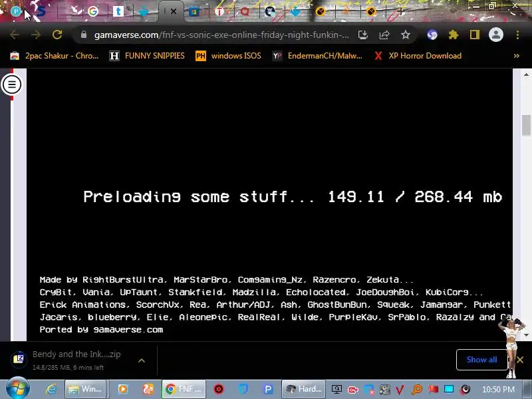
Task: Open the red circular taskbar app
Action: point(219,389)
